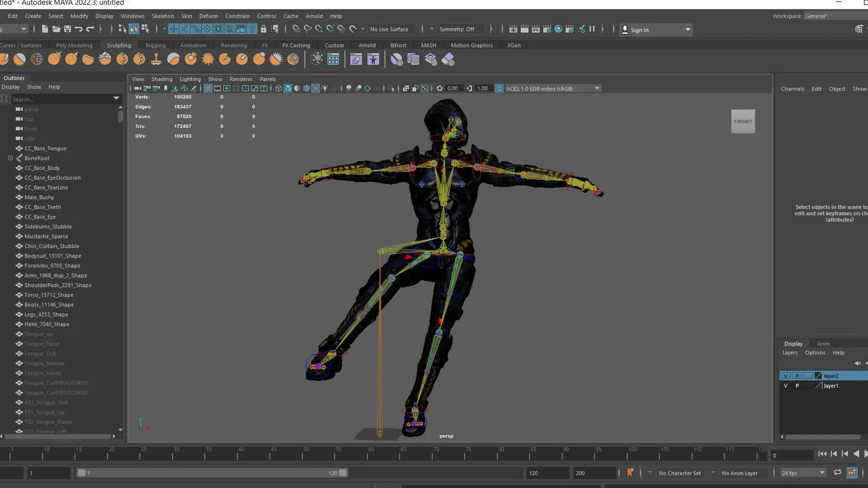Screen dimensions: 868x488
Task: Click the bookmark add icon near range fields
Action: tap(630, 473)
